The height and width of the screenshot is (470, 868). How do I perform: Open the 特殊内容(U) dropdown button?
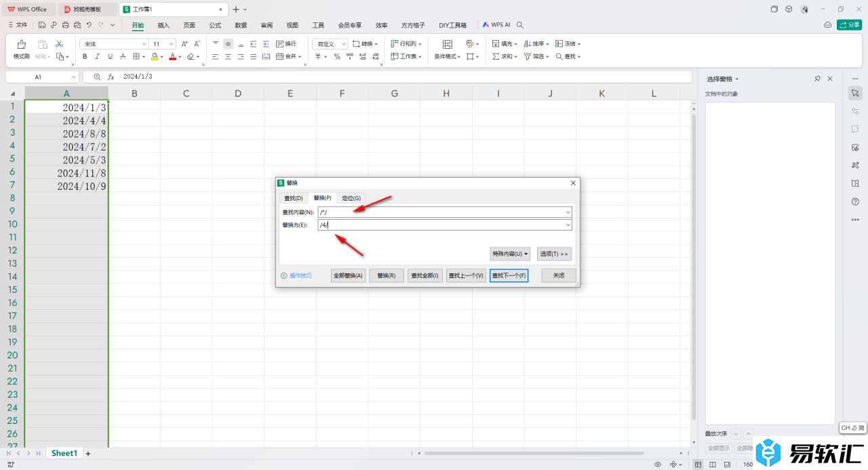[510, 254]
